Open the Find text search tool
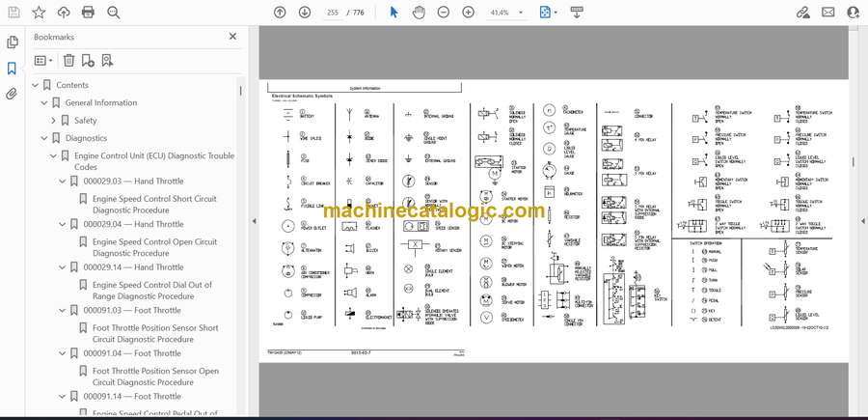The height and width of the screenshot is (420, 868). [114, 13]
